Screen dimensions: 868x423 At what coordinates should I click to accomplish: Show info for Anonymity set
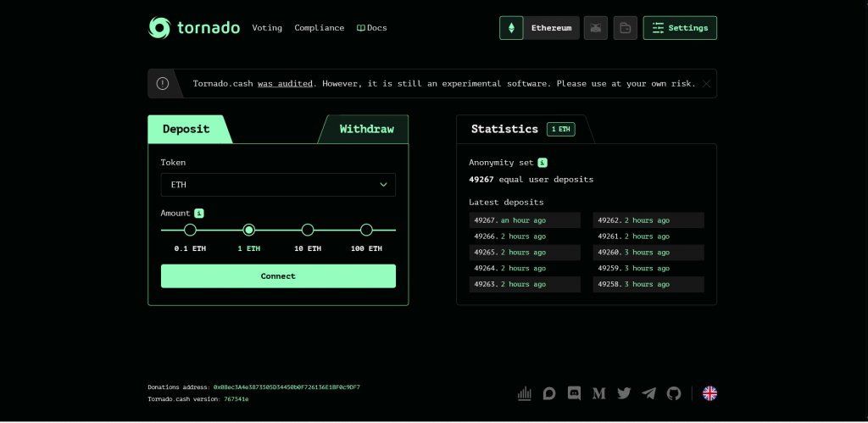[x=542, y=163]
